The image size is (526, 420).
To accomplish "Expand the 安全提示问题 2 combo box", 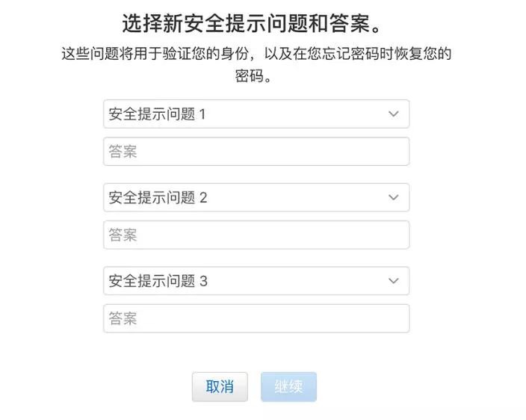I will pos(256,197).
